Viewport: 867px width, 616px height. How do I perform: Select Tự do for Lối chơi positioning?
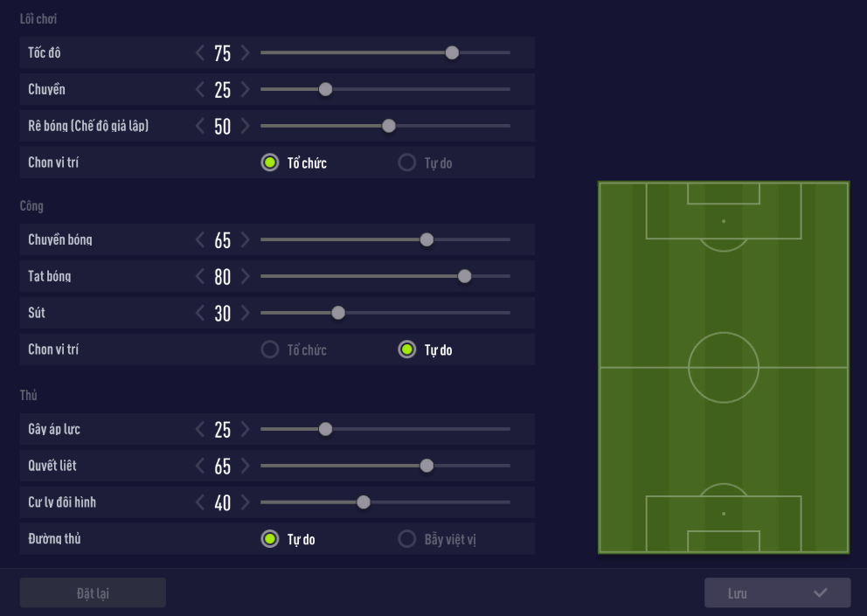coord(407,163)
